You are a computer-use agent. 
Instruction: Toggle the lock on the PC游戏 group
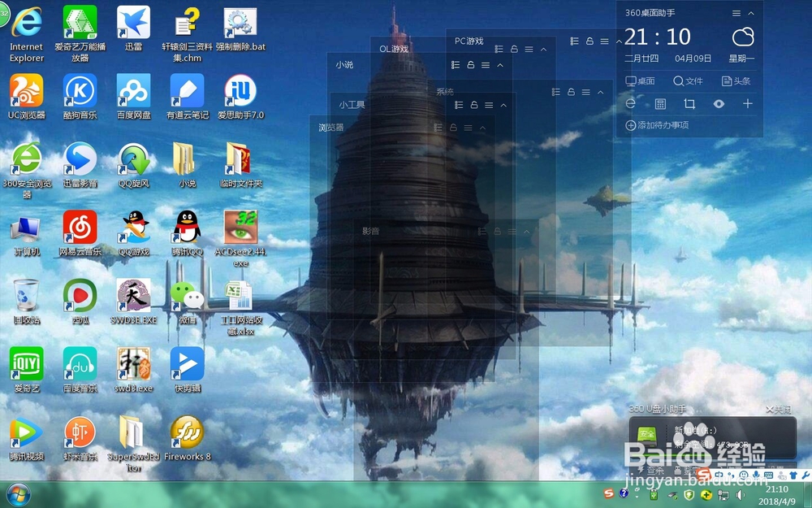coord(589,41)
